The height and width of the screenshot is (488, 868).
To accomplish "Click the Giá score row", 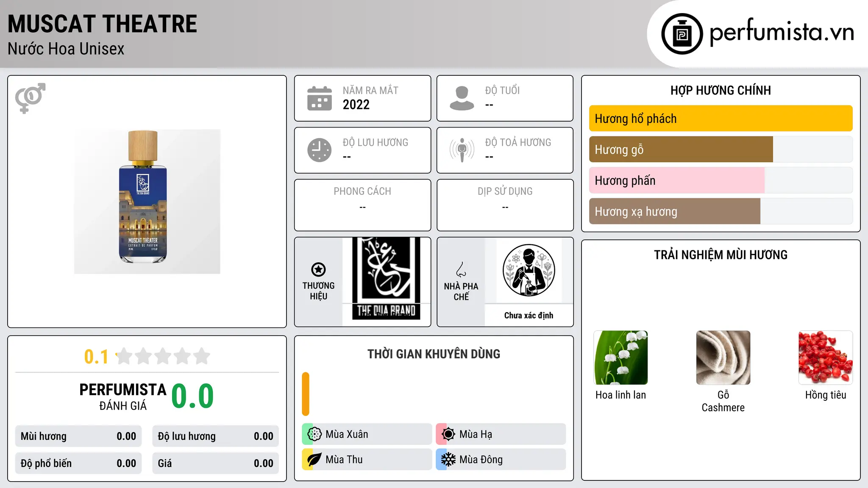I will [x=216, y=463].
